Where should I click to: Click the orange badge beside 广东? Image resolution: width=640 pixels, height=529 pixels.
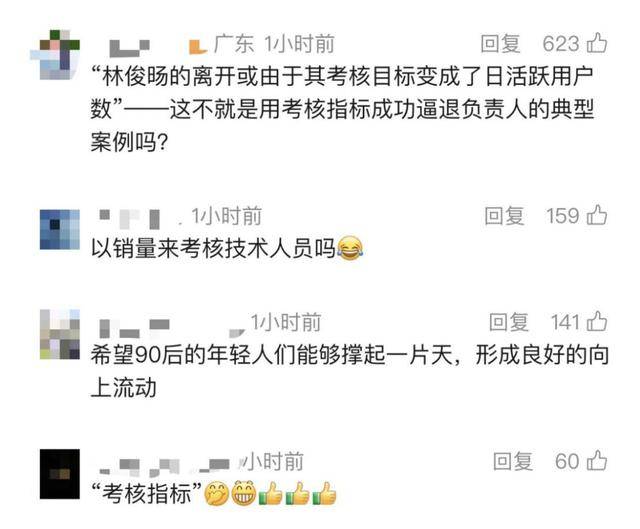click(198, 46)
